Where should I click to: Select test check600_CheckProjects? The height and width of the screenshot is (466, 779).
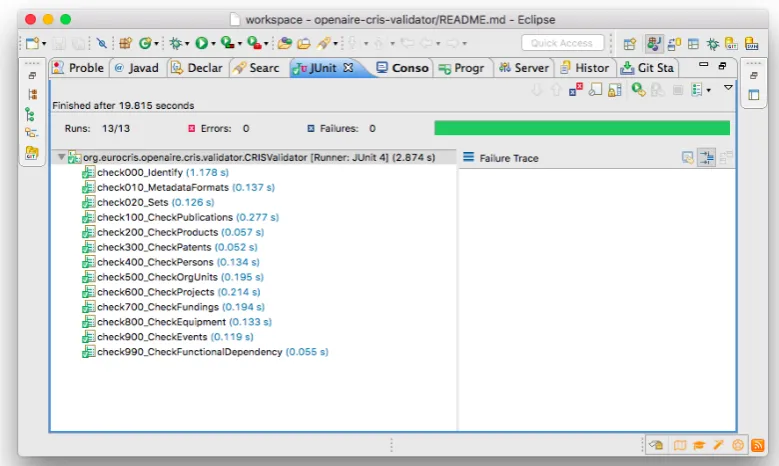pyautogui.click(x=171, y=292)
